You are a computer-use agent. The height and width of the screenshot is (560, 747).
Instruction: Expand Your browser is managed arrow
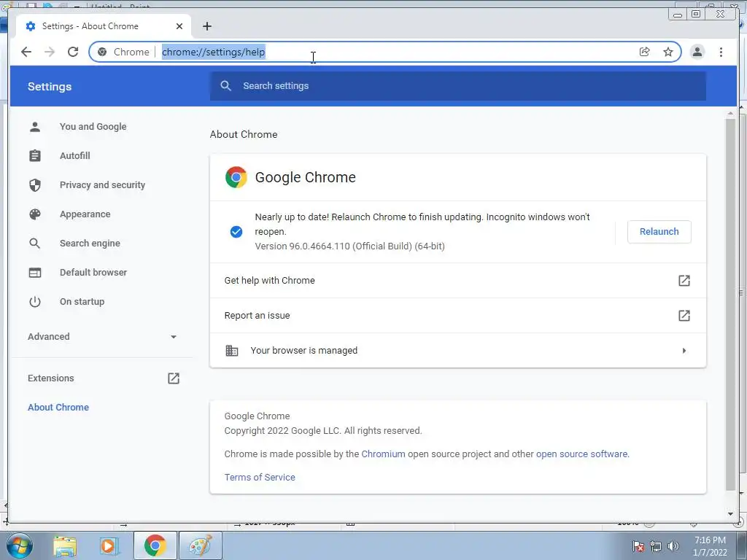[x=684, y=351]
